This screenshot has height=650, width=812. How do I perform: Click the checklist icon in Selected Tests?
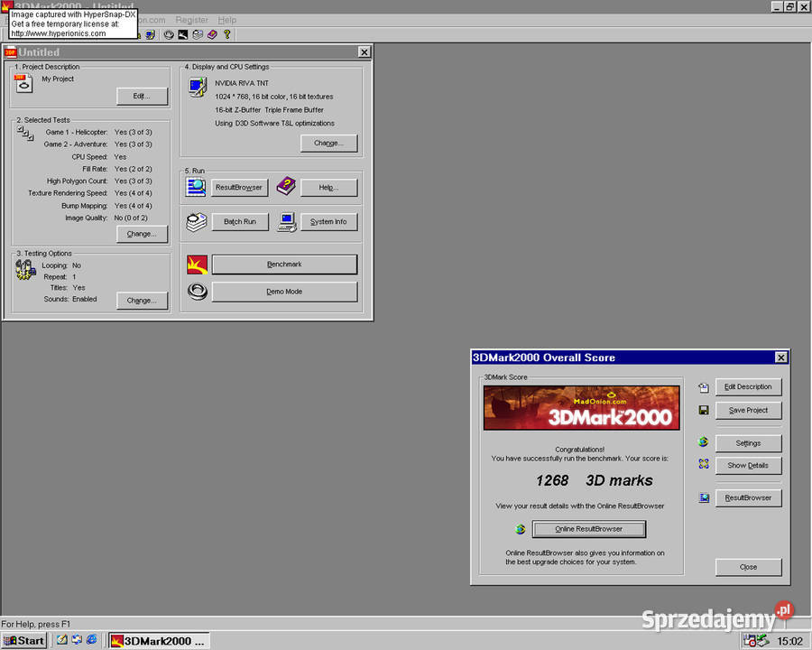tap(25, 134)
